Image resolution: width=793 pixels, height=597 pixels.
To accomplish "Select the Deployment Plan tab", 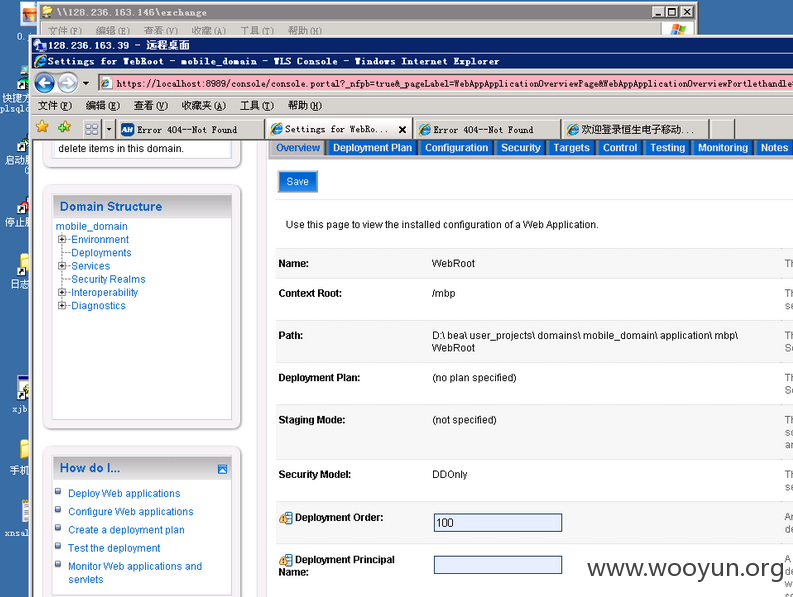I will pyautogui.click(x=372, y=148).
